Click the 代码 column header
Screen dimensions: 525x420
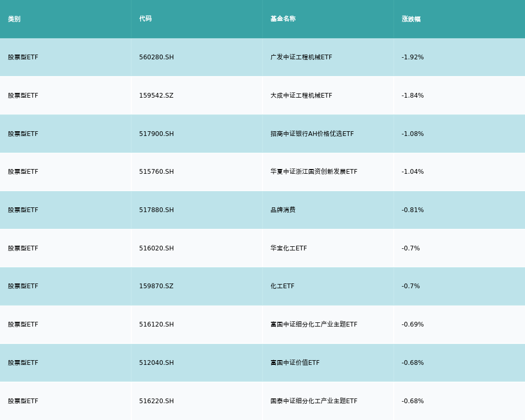[x=145, y=19]
